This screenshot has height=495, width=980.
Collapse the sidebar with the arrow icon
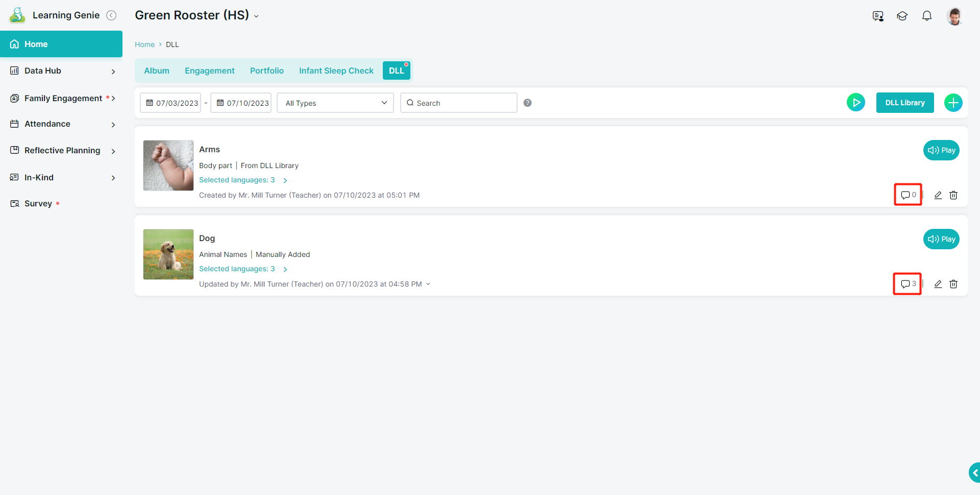[x=111, y=15]
